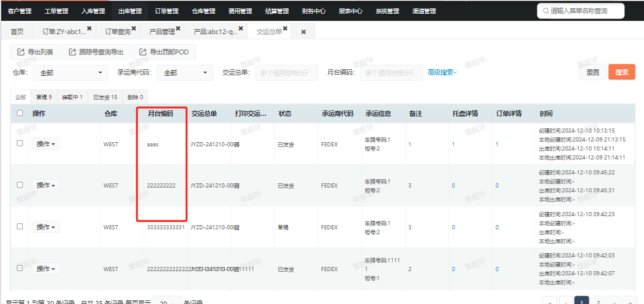Close the 产品管理 tab
The height and width of the screenshot is (304, 644).
point(178,28)
